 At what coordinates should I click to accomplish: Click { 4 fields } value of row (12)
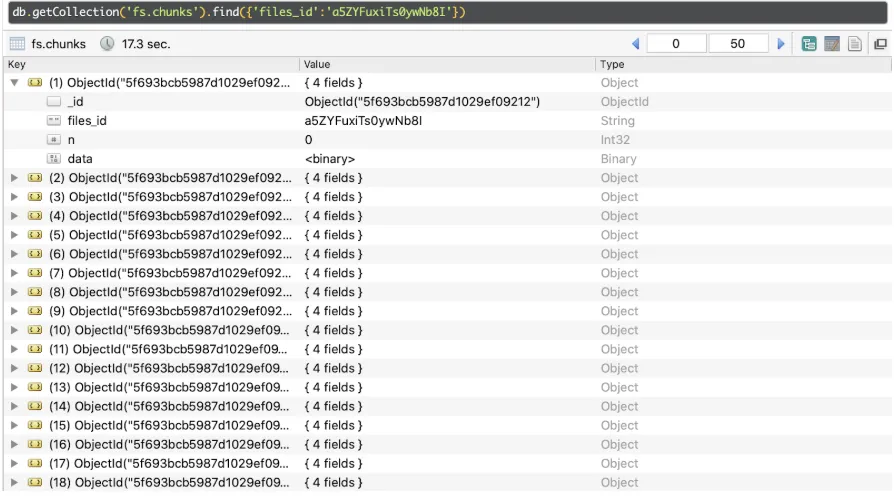click(334, 368)
